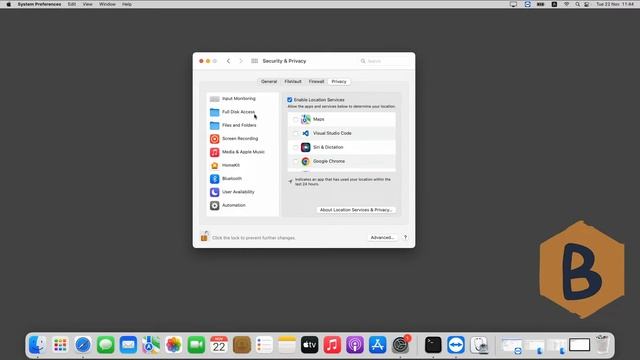
Task: Launch Apple TV from the dock
Action: click(309, 345)
